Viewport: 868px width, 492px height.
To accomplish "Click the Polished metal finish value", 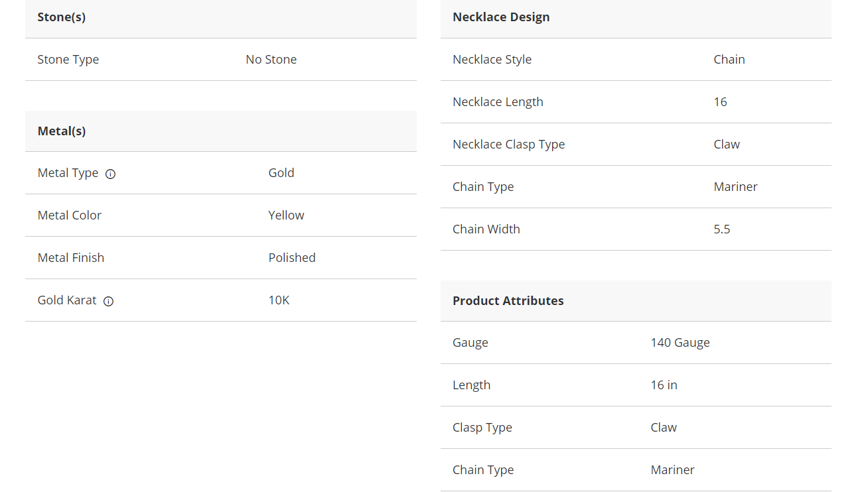I will [292, 258].
